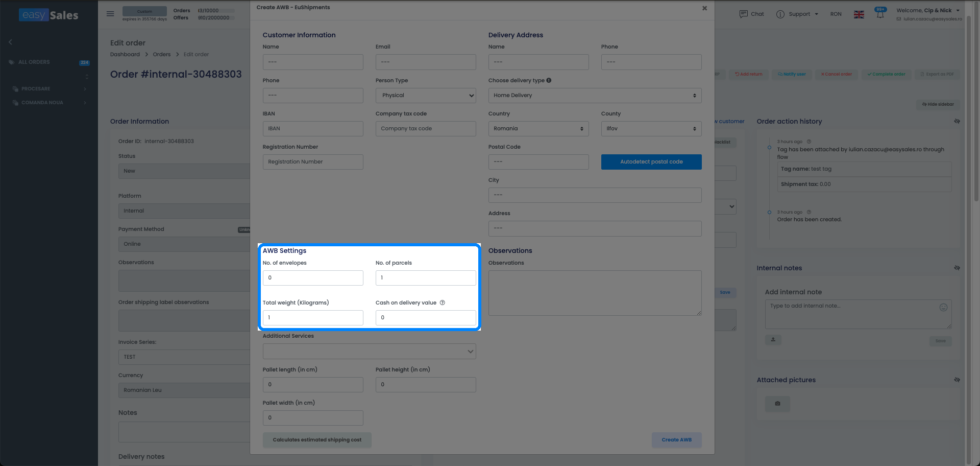Hide the Attached pictures panel
Image resolution: width=980 pixels, height=466 pixels.
pyautogui.click(x=957, y=380)
